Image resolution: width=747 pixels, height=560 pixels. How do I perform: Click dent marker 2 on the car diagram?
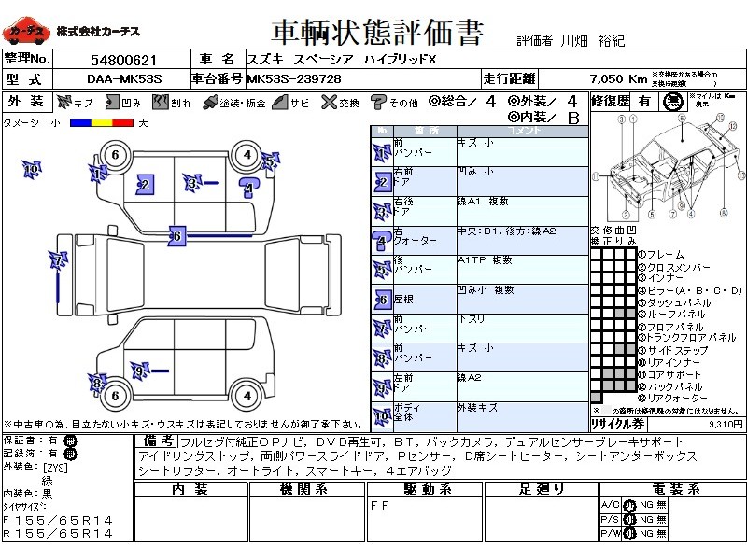[145, 184]
